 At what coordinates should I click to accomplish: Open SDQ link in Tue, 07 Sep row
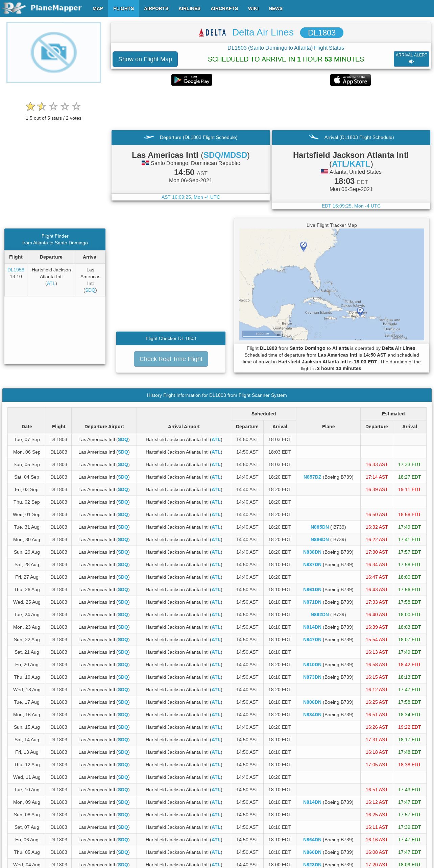tap(123, 439)
